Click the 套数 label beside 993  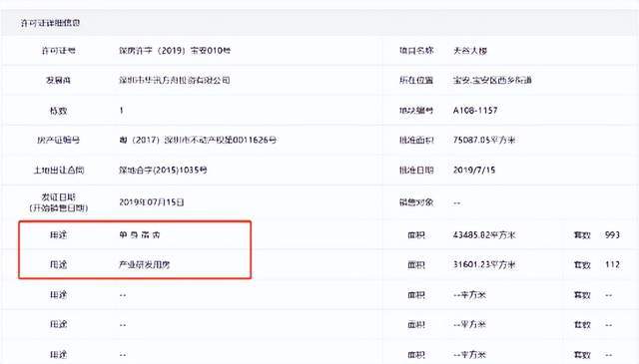(582, 235)
